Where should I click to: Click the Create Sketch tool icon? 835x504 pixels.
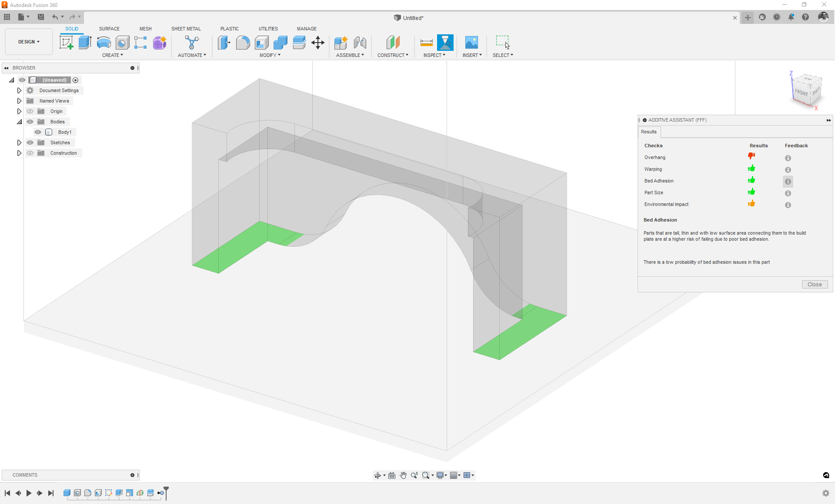(66, 43)
